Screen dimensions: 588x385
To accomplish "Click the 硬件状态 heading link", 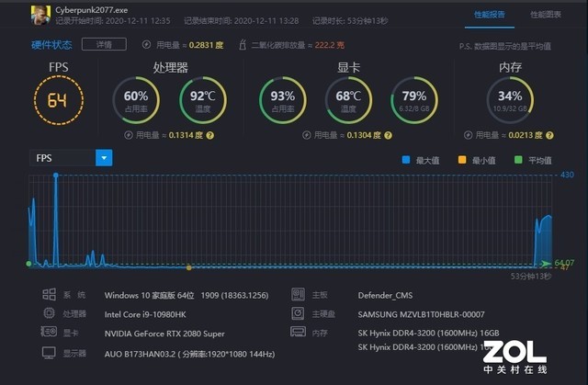I will click(x=51, y=45).
